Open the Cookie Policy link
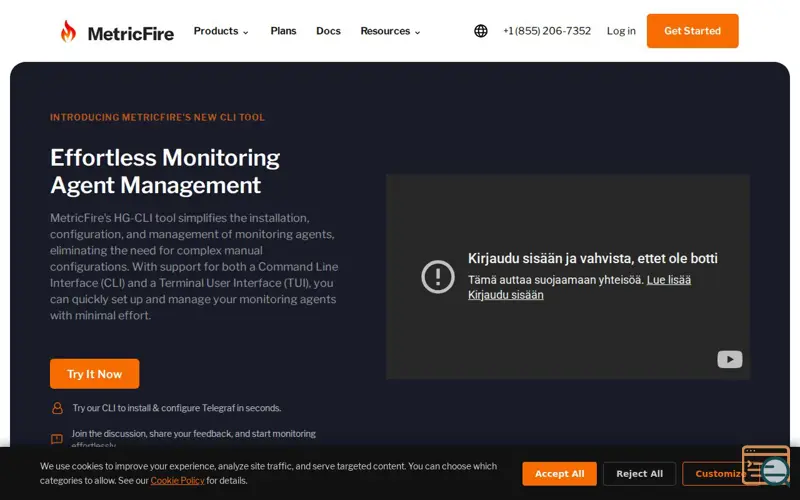This screenshot has width=800, height=500. pyautogui.click(x=177, y=481)
